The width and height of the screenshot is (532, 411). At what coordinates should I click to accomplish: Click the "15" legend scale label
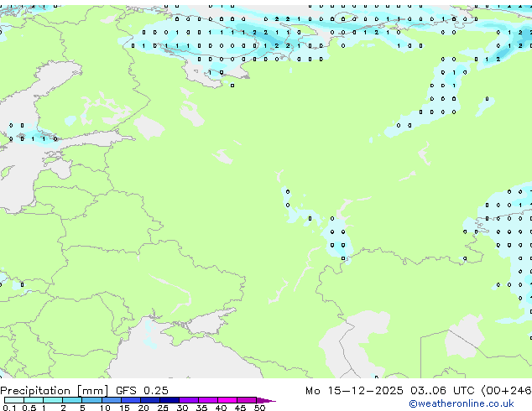click(124, 408)
